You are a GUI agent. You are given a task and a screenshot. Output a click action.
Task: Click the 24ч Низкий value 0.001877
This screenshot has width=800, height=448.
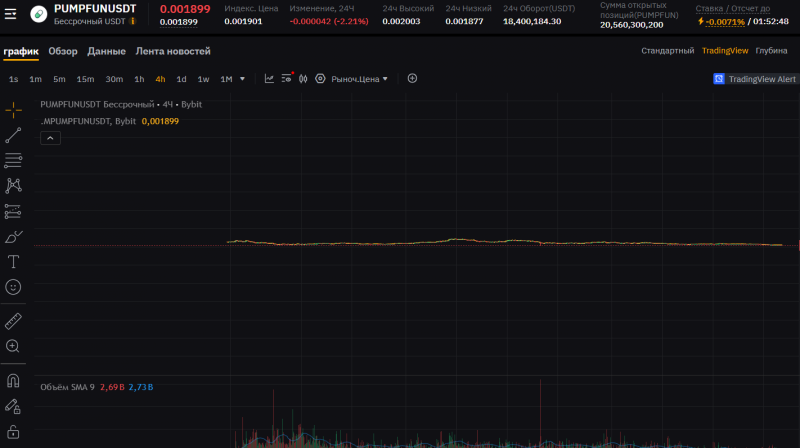pyautogui.click(x=464, y=21)
